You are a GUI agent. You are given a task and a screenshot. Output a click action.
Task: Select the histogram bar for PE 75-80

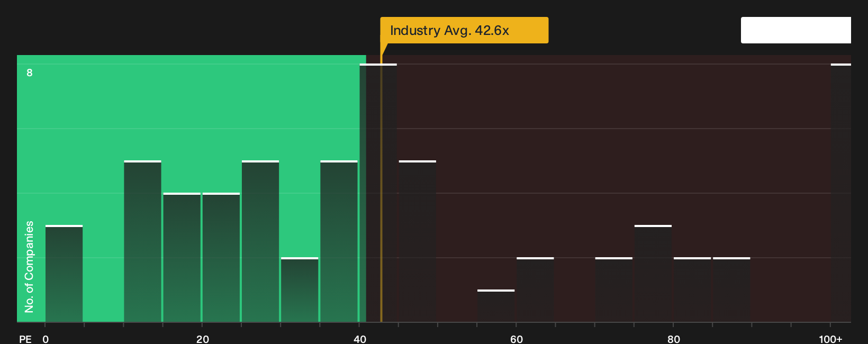[x=653, y=274]
